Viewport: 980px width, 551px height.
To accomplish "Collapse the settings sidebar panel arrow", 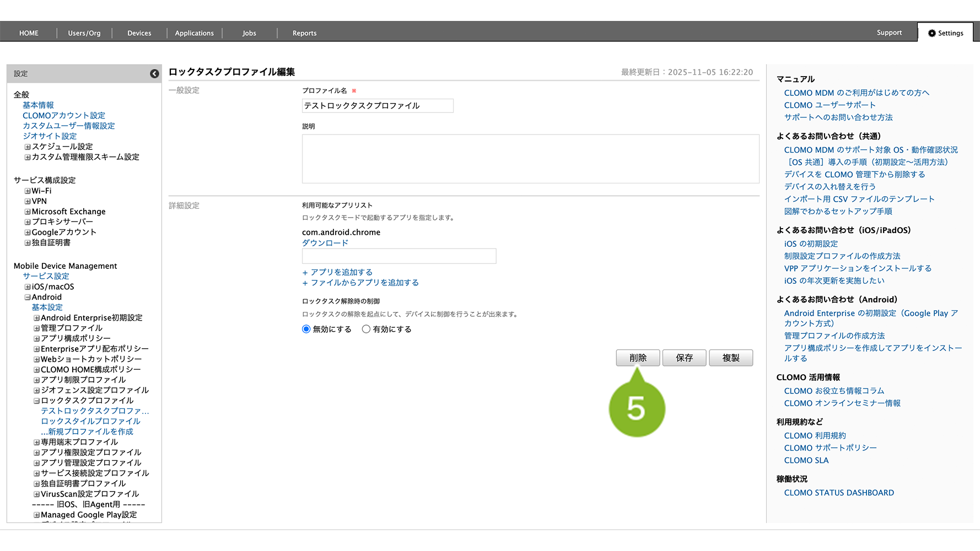I will coord(154,74).
